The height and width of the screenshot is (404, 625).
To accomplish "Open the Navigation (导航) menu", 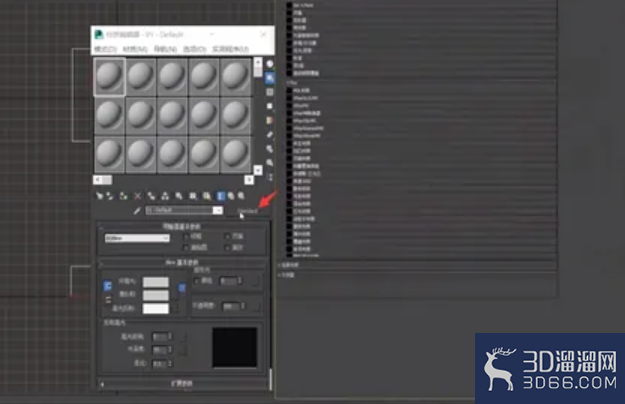I will [165, 49].
